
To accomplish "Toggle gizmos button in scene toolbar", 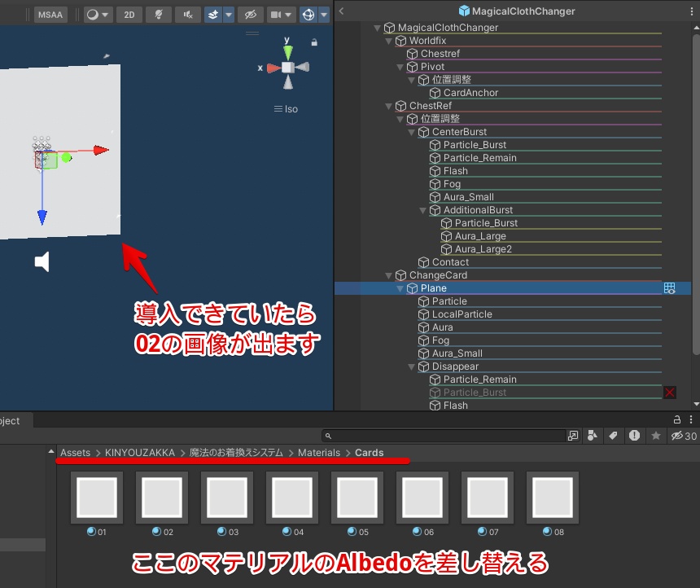I will coord(308,15).
